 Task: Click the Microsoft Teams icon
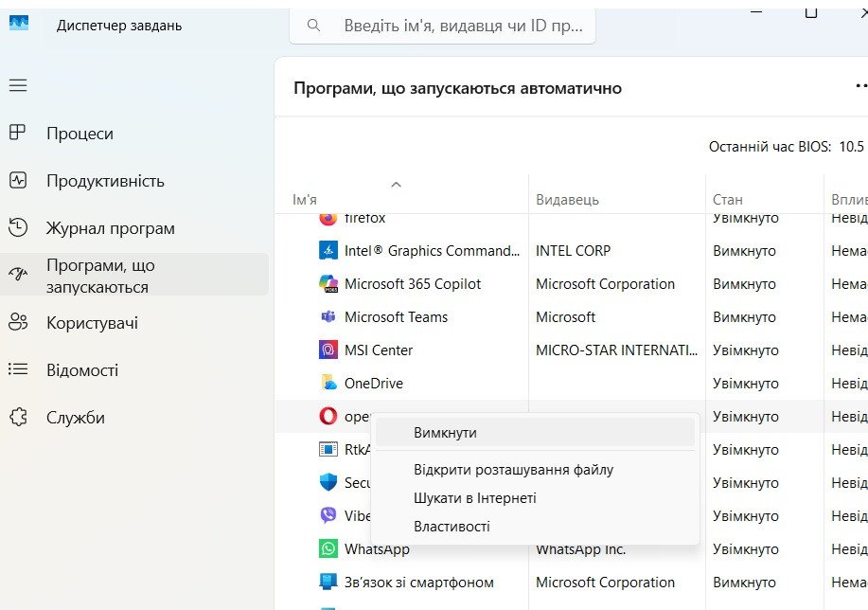328,317
